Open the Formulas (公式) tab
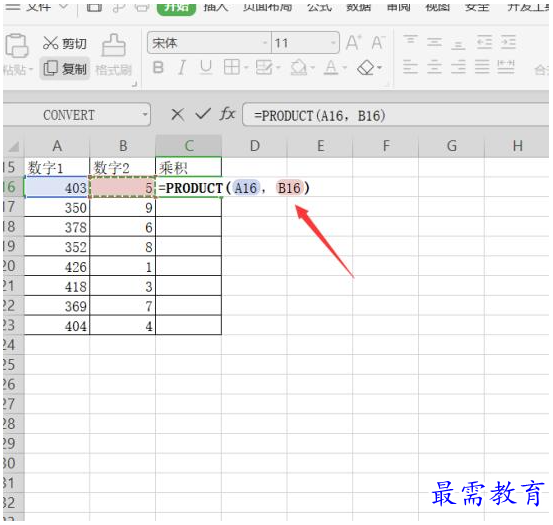The height and width of the screenshot is (525, 553). pos(319,8)
